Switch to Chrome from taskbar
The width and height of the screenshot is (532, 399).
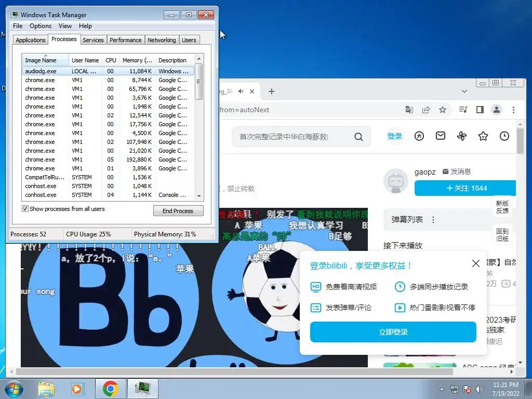(x=110, y=389)
